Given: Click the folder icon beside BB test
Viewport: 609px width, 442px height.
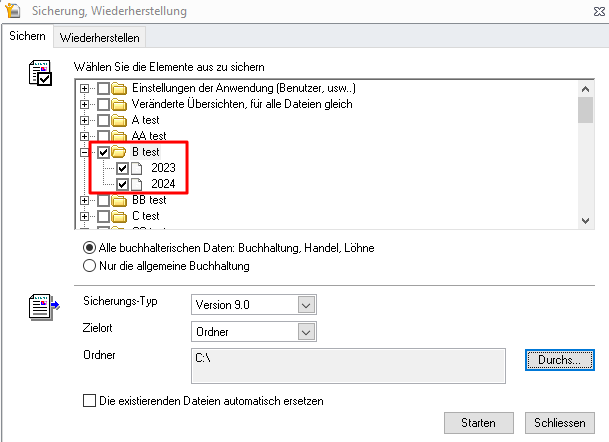Looking at the screenshot, I should tap(120, 200).
